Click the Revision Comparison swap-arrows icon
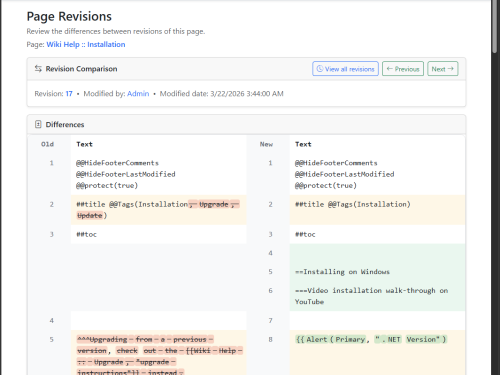The height and width of the screenshot is (375, 500). [x=38, y=69]
